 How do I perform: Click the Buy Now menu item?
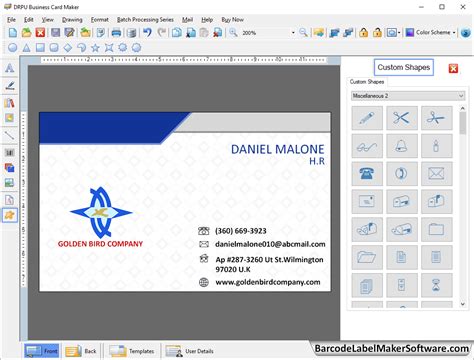pos(232,20)
